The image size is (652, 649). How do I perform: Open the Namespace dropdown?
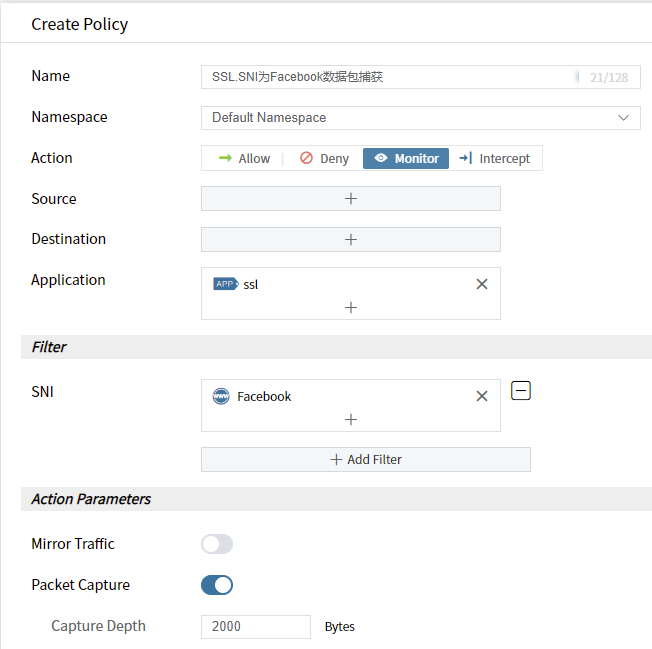(420, 117)
